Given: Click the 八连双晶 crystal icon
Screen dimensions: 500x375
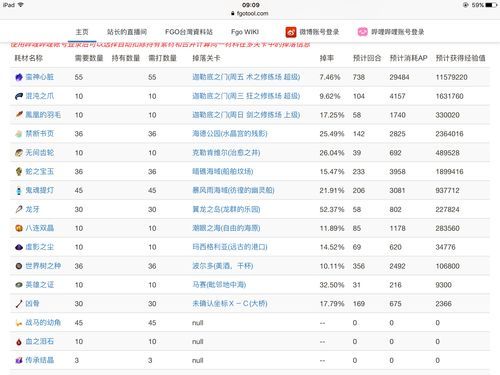Looking at the screenshot, I should 19,228.
